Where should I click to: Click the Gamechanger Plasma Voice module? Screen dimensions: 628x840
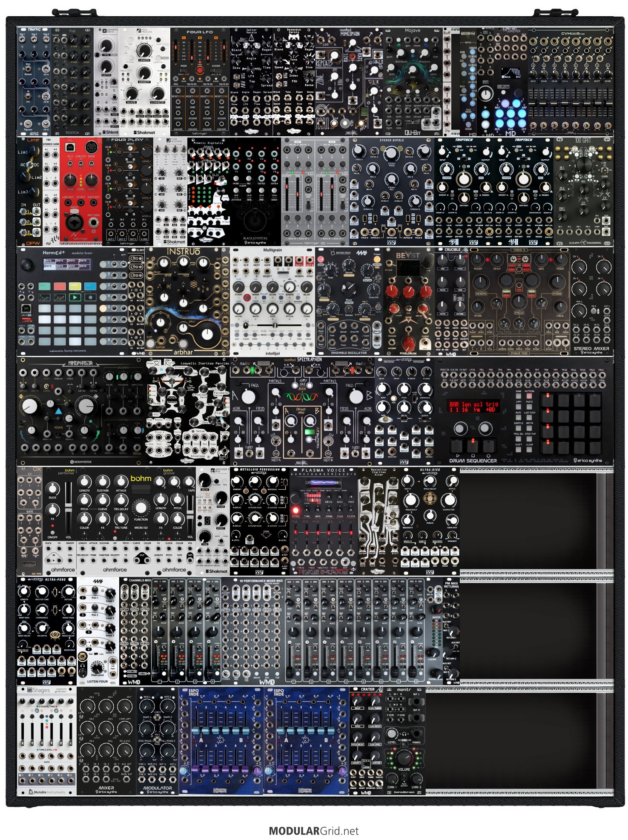pyautogui.click(x=324, y=521)
